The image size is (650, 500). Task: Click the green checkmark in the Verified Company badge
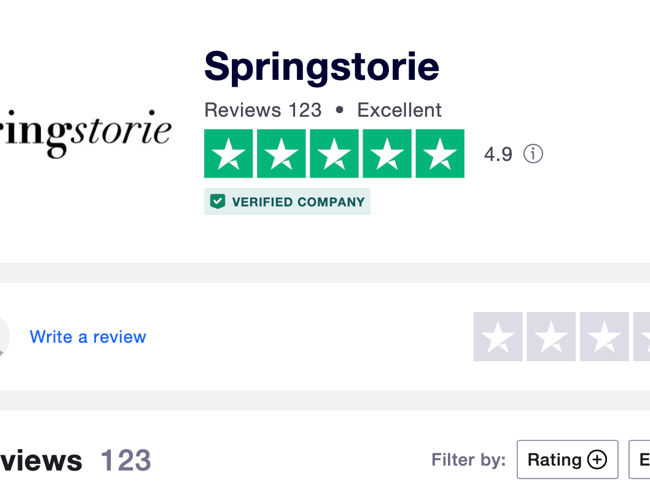point(217,202)
